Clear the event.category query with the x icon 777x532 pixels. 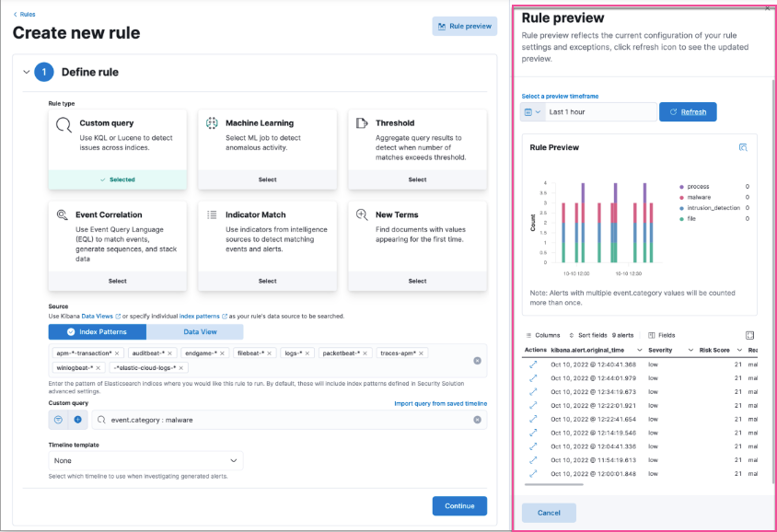click(x=477, y=419)
